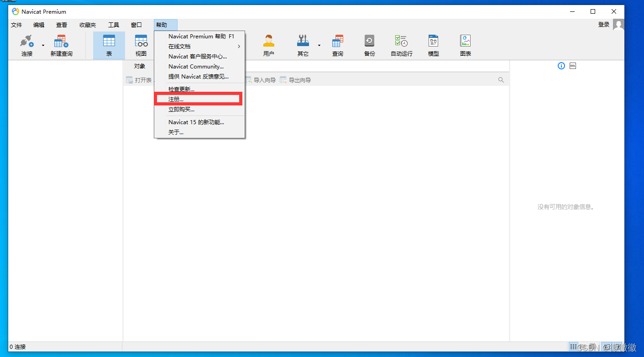Image resolution: width=644 pixels, height=357 pixels.
Task: Open the Favorites (收藏夹) menu
Action: click(x=88, y=25)
